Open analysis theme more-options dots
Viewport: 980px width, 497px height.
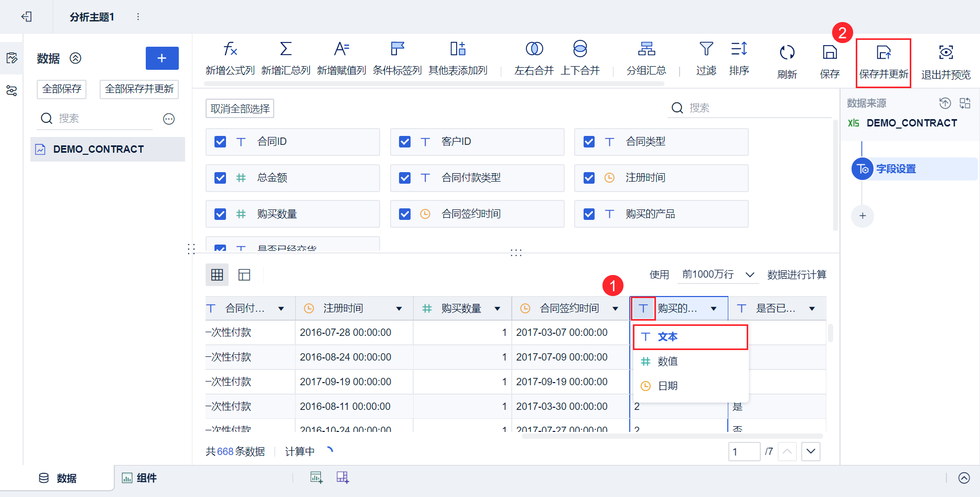click(x=138, y=17)
